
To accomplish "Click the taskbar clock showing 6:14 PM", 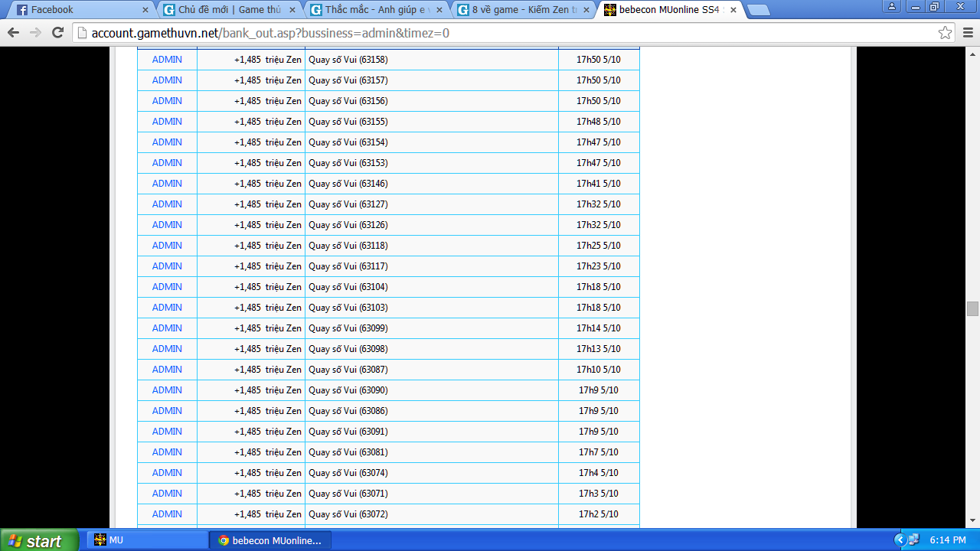I will click(x=948, y=540).
